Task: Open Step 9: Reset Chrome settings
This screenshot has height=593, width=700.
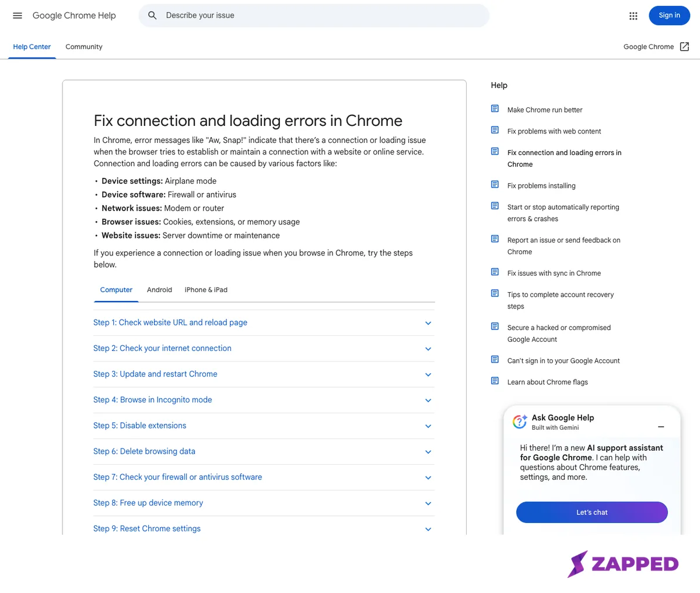Action: 147,528
